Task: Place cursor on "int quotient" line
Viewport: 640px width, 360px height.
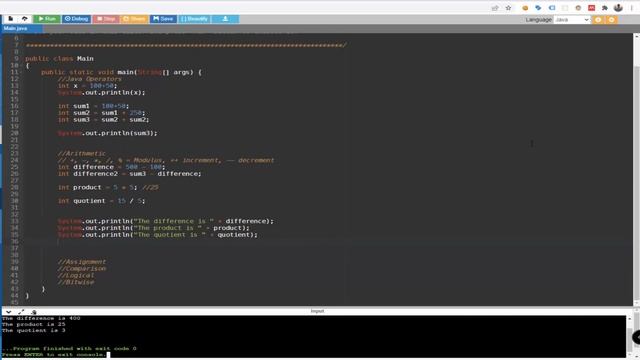Action: pos(101,201)
